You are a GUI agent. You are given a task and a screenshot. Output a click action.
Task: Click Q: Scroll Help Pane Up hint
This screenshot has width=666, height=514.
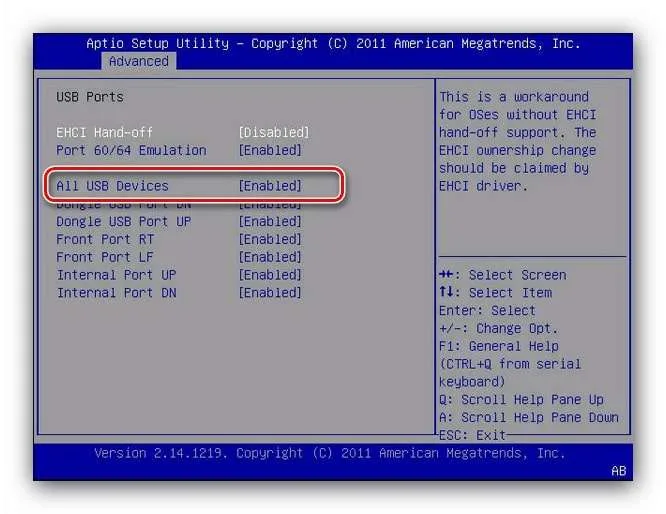521,400
